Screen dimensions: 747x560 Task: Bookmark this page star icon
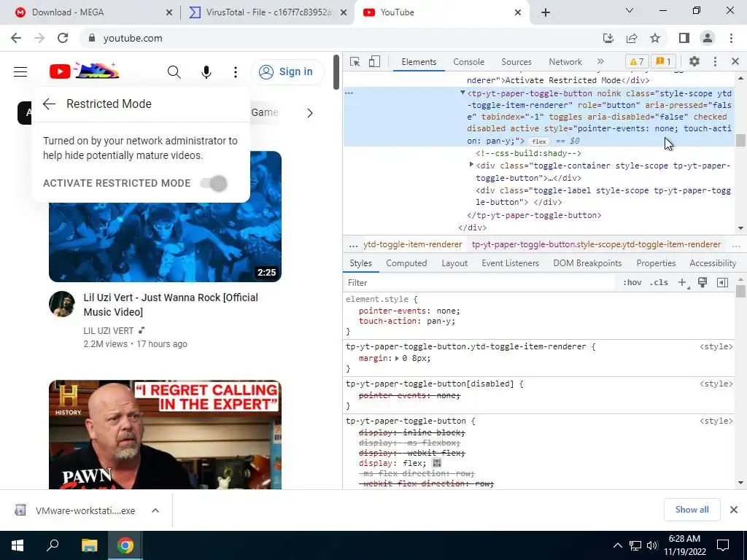[655, 38]
